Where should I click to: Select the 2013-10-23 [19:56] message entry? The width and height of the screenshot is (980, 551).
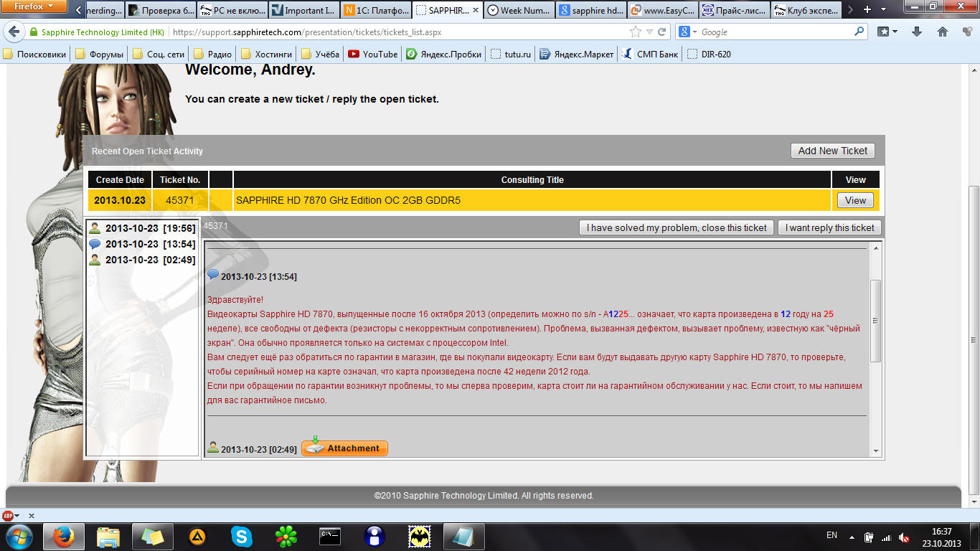142,228
